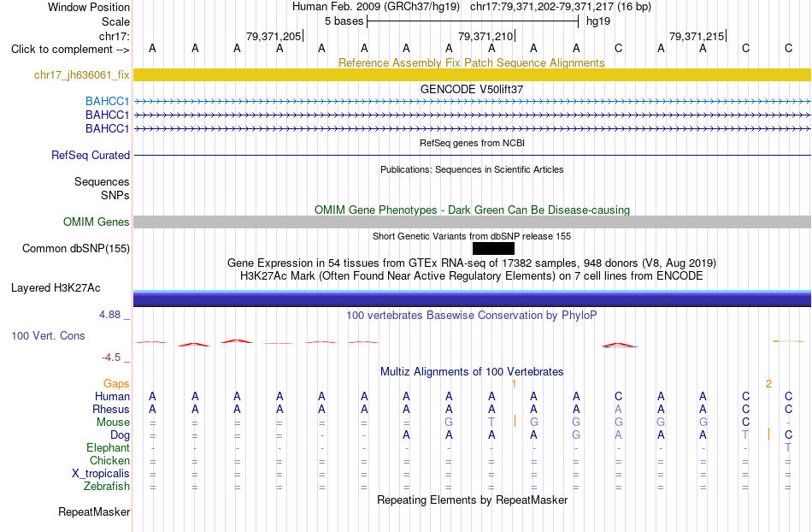Click hg19 label beside scale bar

[598, 21]
